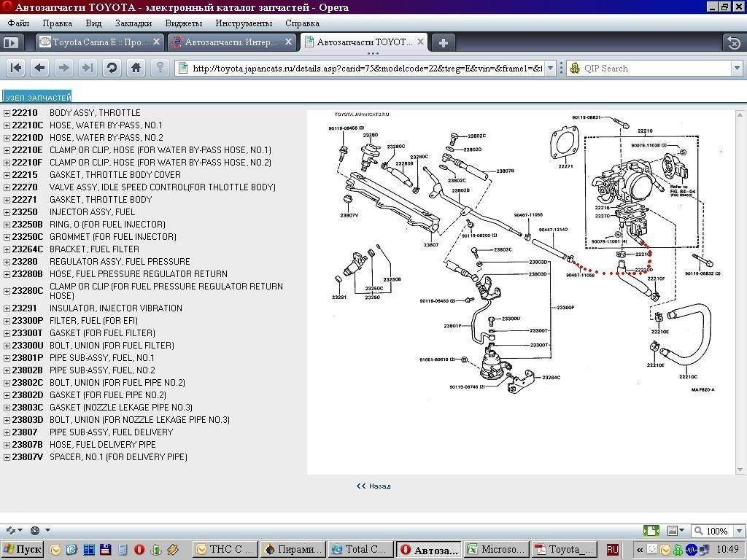Expand part 23807 PIPE SUB-ASSY, FUEL DELIVERY
Viewport: 747px width, 560px height.
7,432
